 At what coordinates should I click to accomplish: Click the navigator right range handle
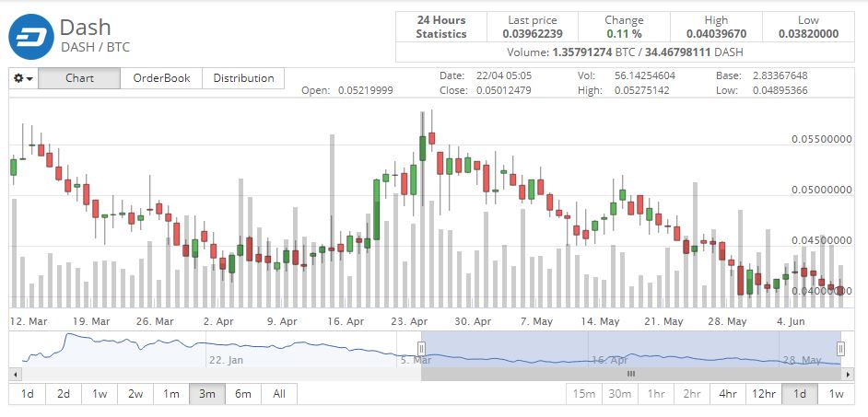pos(841,349)
